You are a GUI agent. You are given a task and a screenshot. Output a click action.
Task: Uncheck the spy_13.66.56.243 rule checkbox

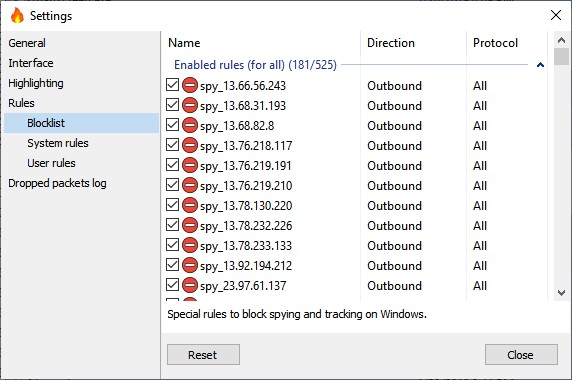pyautogui.click(x=172, y=85)
